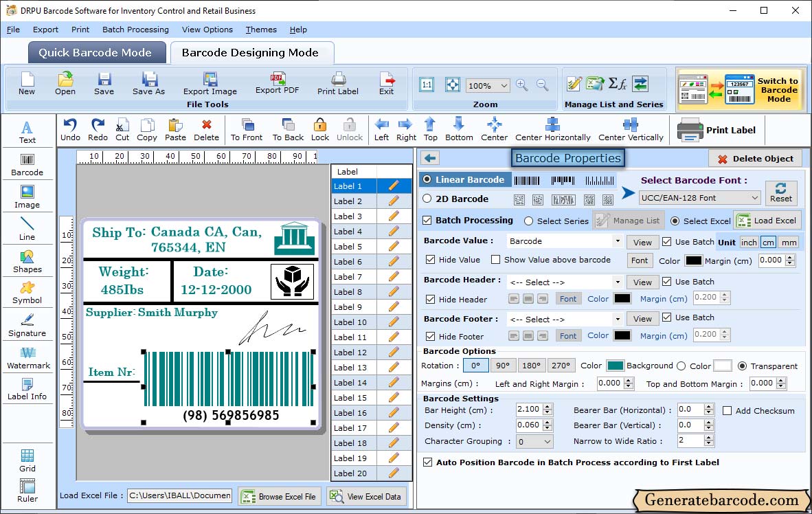Select 2D Barcode radio button
Viewport: 812px width, 514px height.
[427, 199]
